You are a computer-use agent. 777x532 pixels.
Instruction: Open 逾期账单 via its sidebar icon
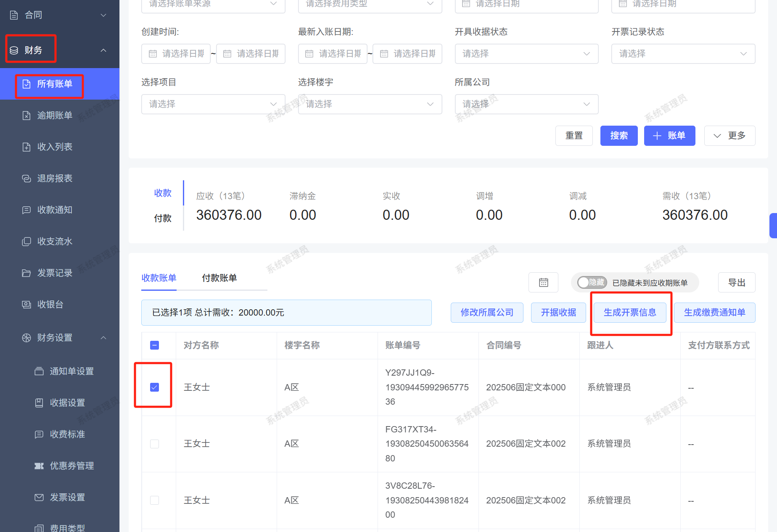(x=26, y=116)
